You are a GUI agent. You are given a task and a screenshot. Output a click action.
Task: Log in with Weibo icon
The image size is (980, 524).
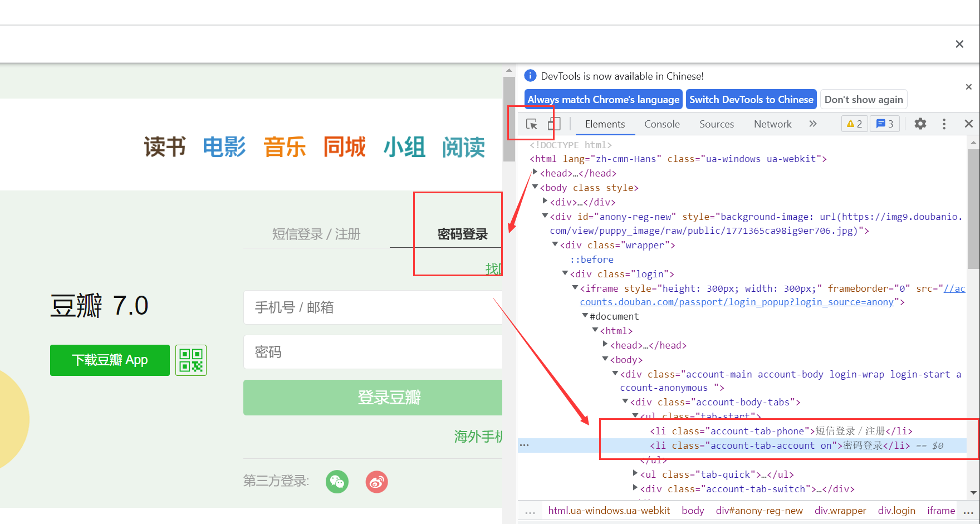[377, 482]
